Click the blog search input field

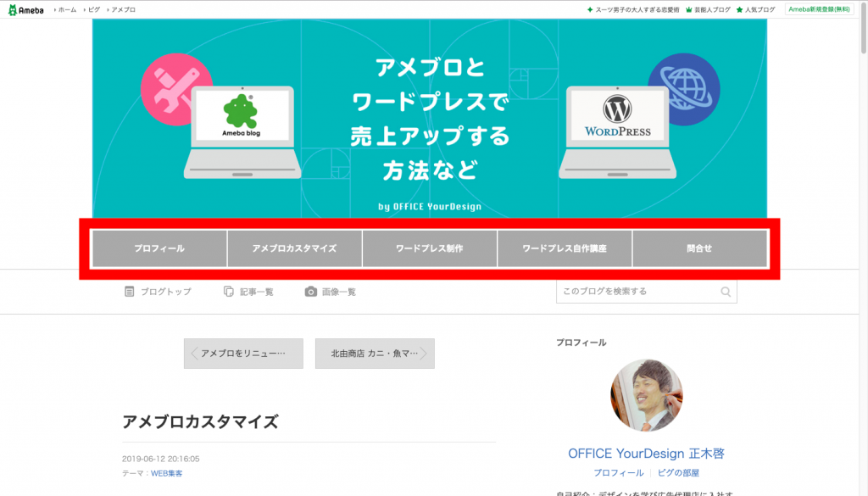point(637,292)
